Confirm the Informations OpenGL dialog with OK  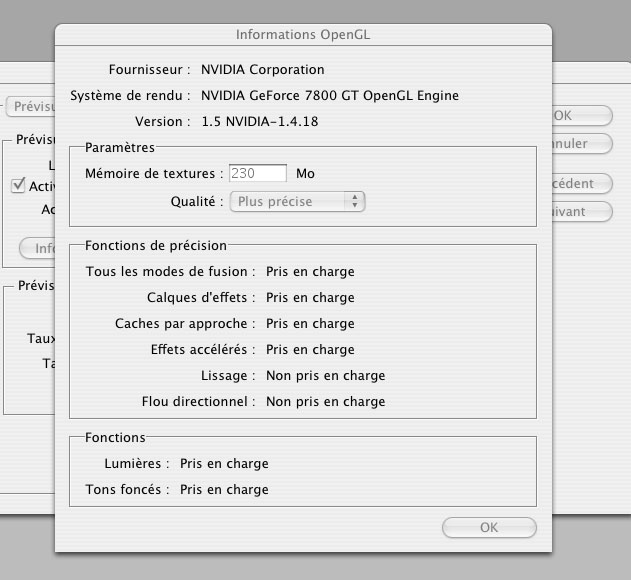click(489, 527)
